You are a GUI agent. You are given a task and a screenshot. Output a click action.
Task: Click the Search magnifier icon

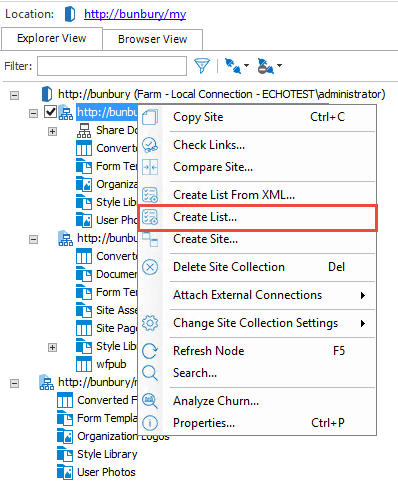150,373
